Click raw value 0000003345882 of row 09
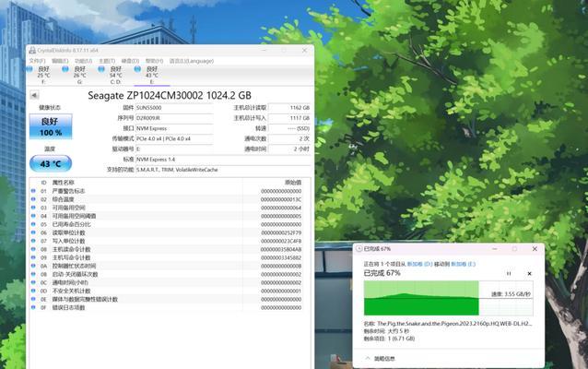The width and height of the screenshot is (588, 369). [x=281, y=257]
